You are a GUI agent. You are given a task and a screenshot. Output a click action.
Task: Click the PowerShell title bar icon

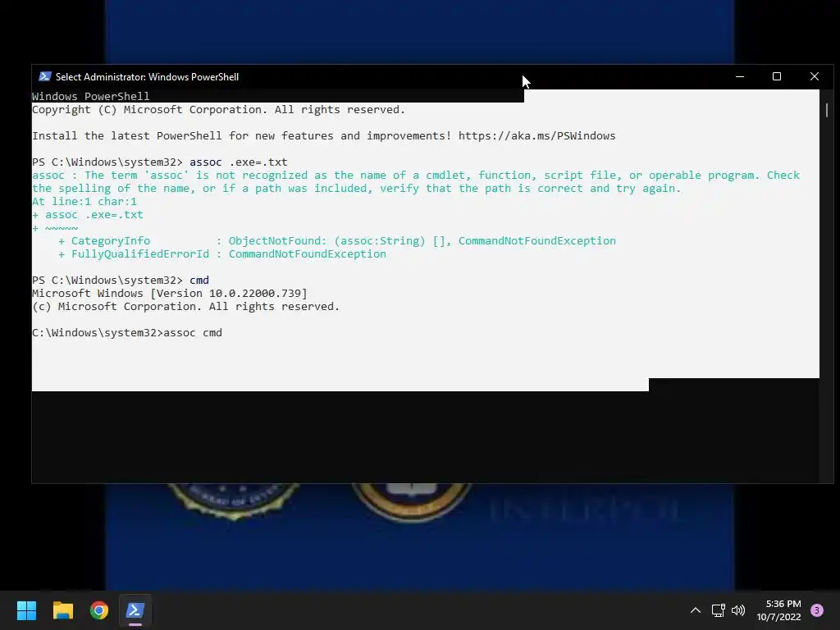pos(45,76)
